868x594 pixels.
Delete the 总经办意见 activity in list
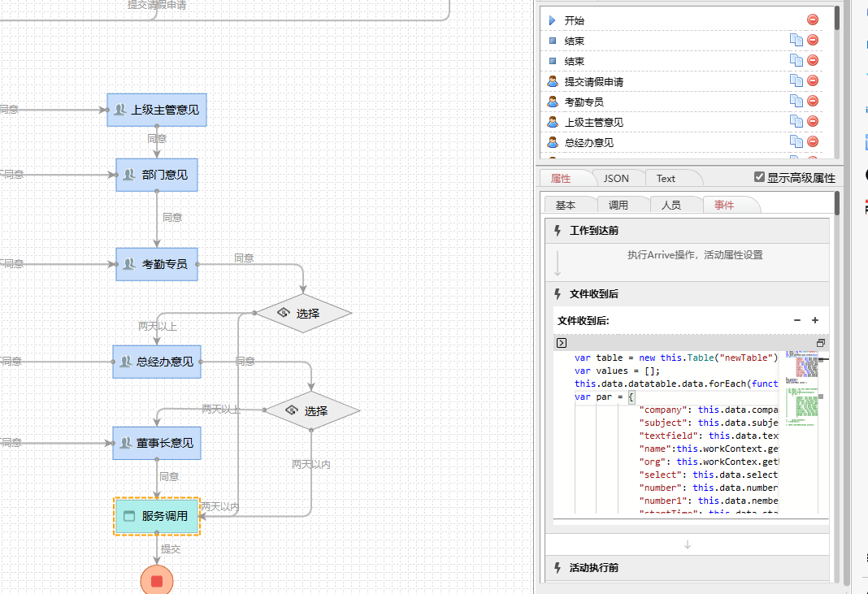coord(813,141)
